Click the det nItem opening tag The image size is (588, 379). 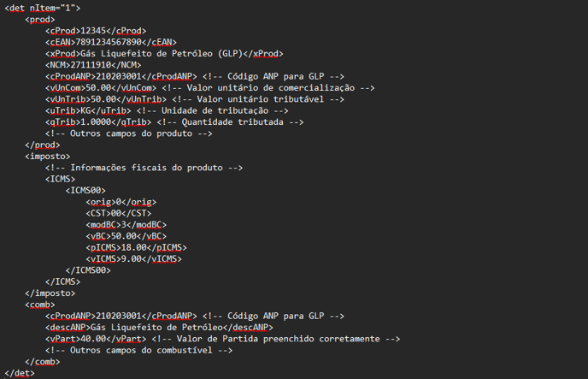(43, 8)
